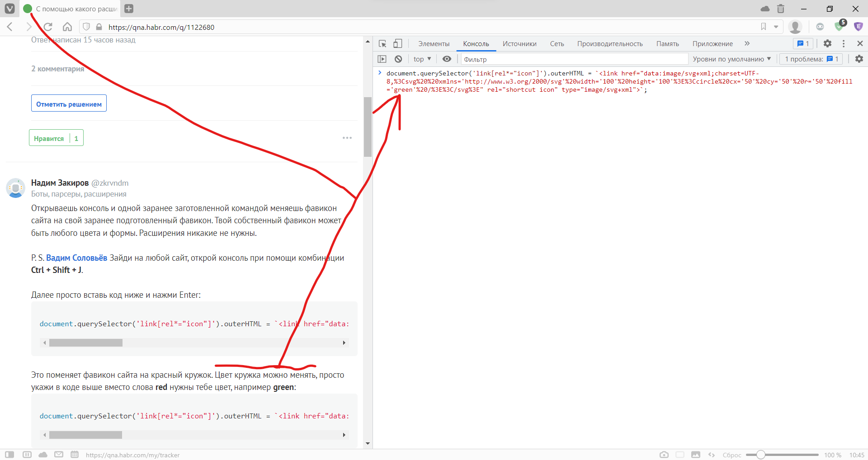Capture page with camera icon
This screenshot has height=460, width=868.
(x=664, y=455)
